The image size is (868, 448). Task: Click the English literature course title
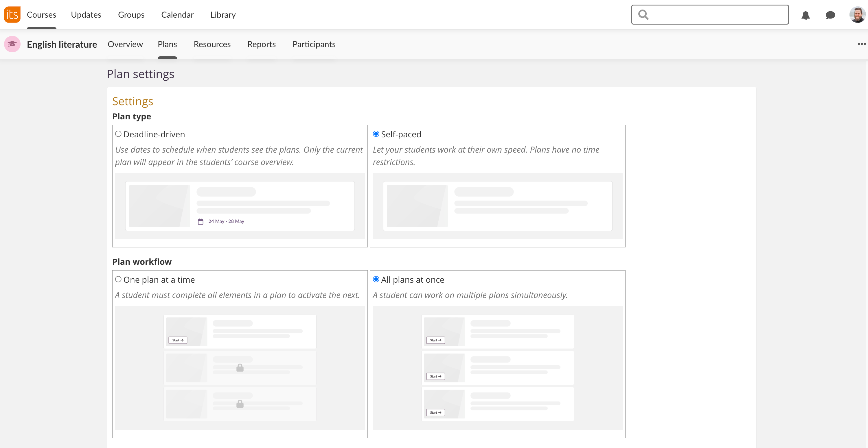coord(62,44)
